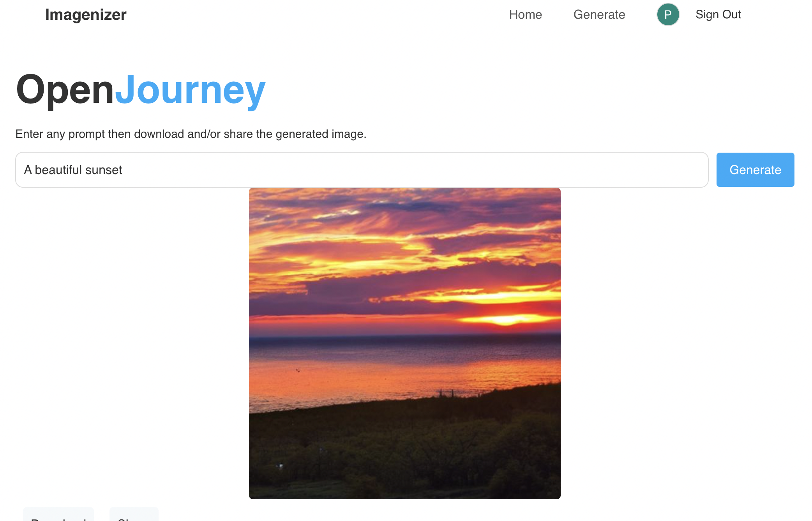Viewport: 812px width, 521px height.
Task: Go to the Home page
Action: click(x=525, y=14)
